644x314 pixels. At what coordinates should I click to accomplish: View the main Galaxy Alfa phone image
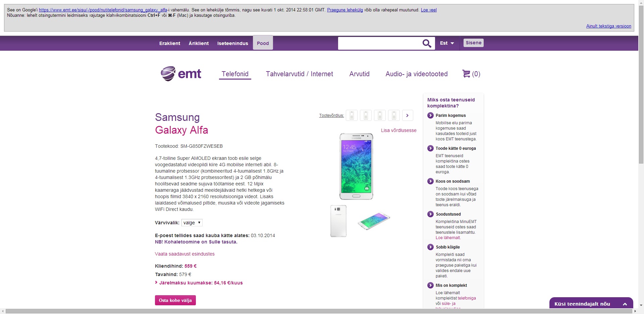(356, 167)
